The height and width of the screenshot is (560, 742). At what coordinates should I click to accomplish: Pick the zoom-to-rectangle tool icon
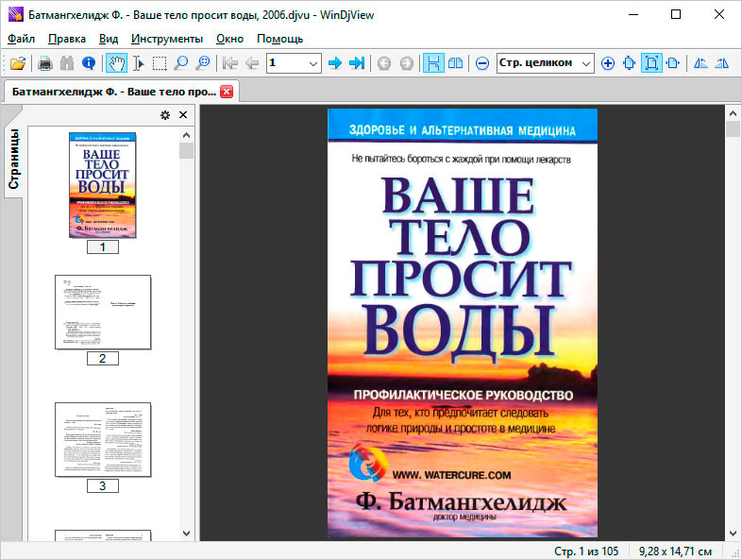203,63
